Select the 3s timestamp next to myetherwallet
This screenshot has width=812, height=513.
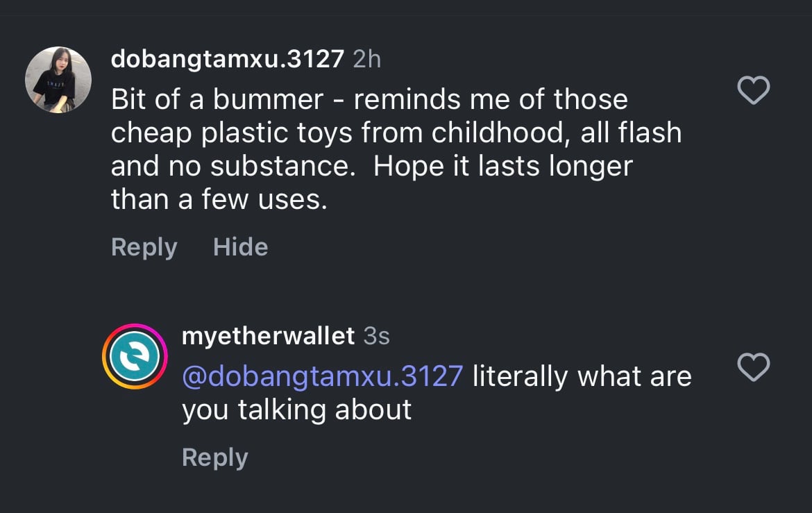(x=376, y=336)
